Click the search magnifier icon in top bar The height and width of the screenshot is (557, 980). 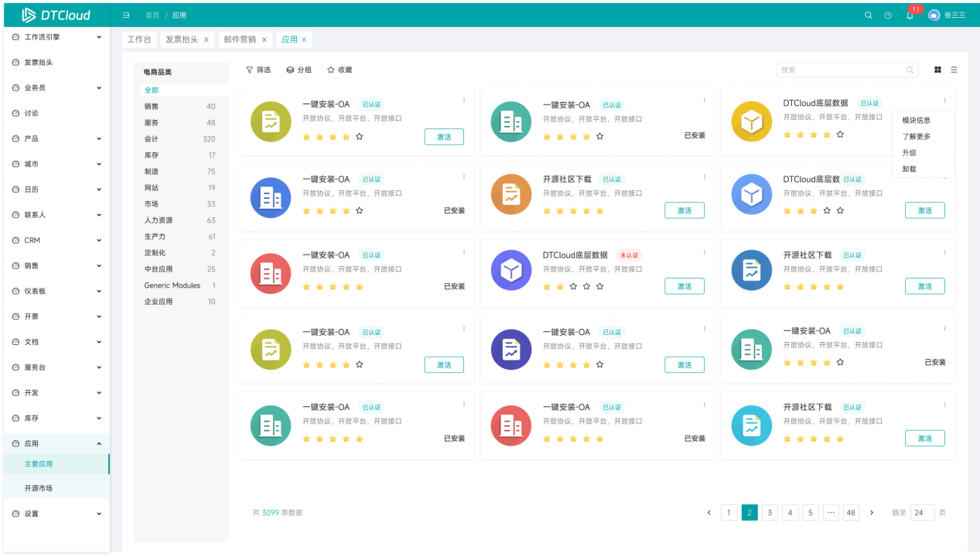pos(869,15)
